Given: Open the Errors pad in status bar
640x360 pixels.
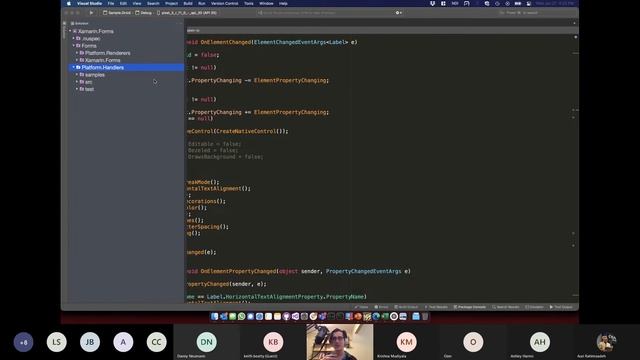Looking at the screenshot, I should (381, 307).
